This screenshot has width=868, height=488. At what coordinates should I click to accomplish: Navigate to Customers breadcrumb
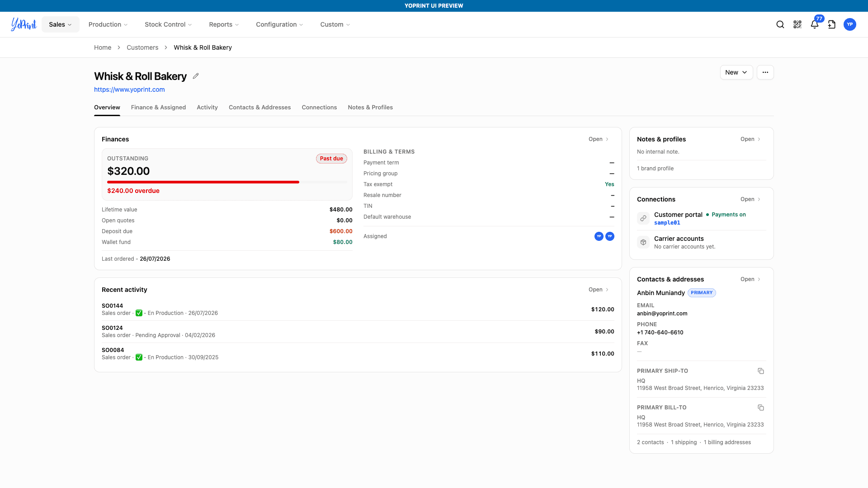tap(142, 47)
